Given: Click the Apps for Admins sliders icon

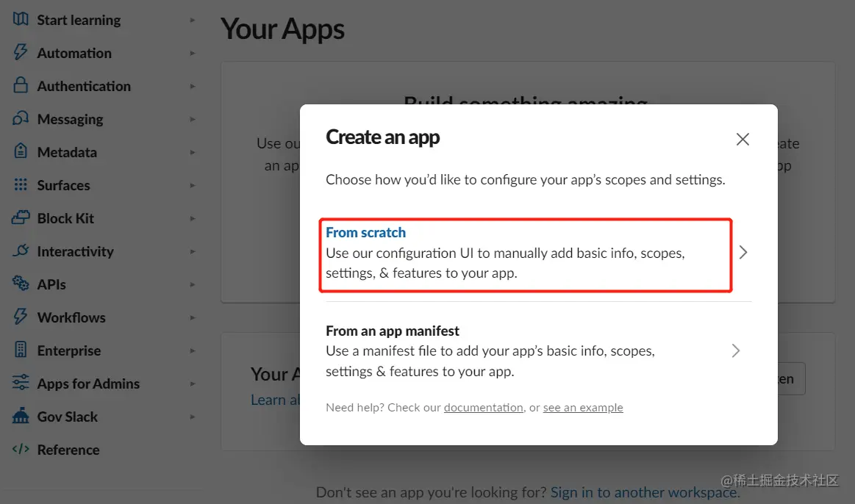Looking at the screenshot, I should pos(21,384).
